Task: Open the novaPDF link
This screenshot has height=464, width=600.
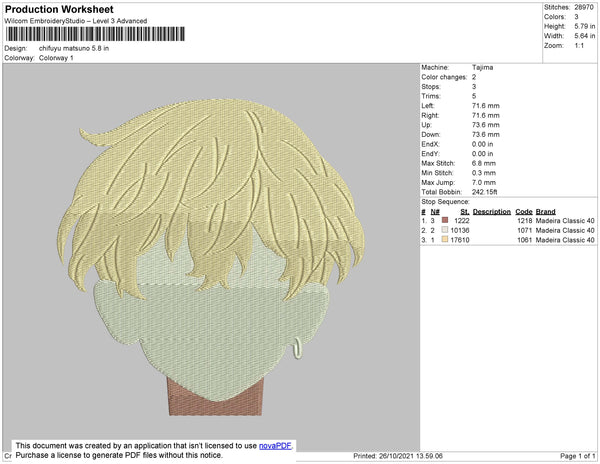Action: pyautogui.click(x=276, y=446)
